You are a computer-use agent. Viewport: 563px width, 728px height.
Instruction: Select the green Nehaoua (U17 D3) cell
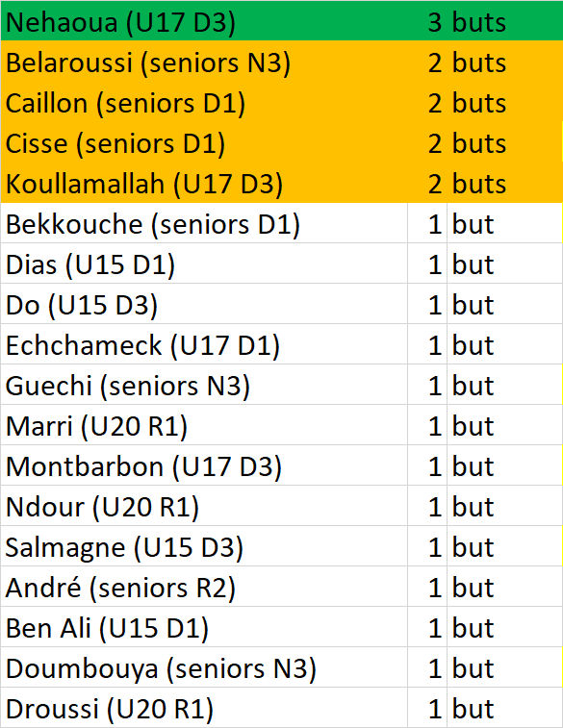(204, 21)
